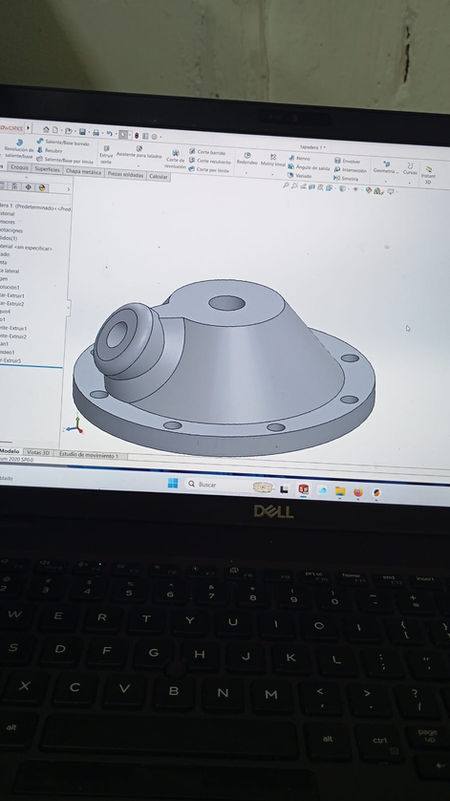The image size is (450, 801).
Task: Choose Saliente/Base barrido tool
Action: coord(64,143)
